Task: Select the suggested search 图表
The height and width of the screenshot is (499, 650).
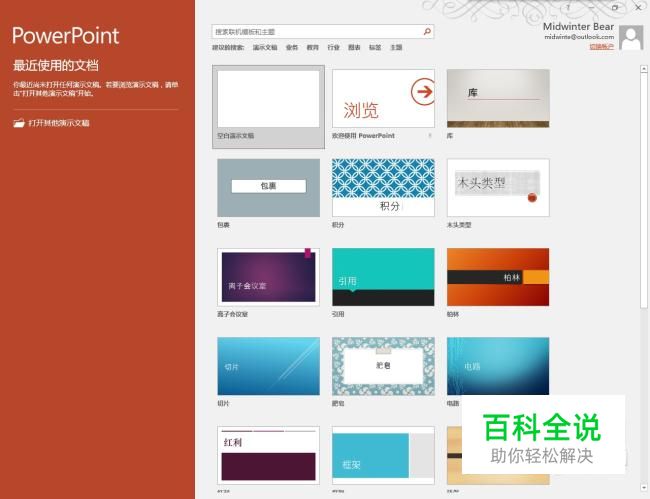Action: [354, 47]
